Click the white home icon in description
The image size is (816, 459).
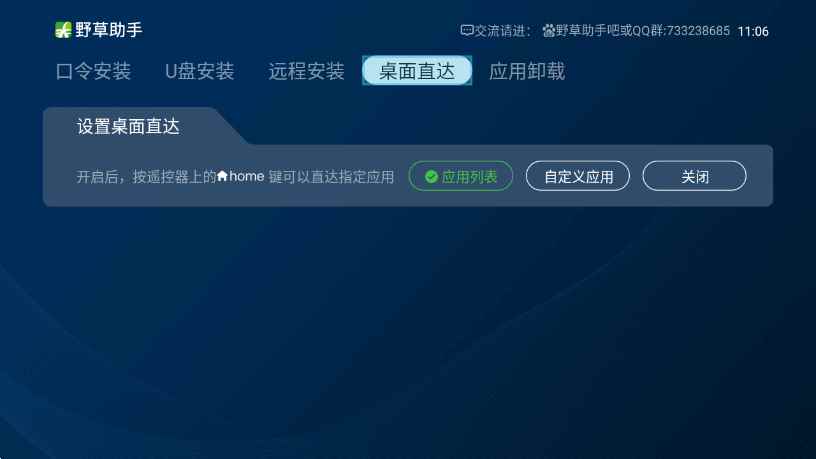[x=222, y=176]
